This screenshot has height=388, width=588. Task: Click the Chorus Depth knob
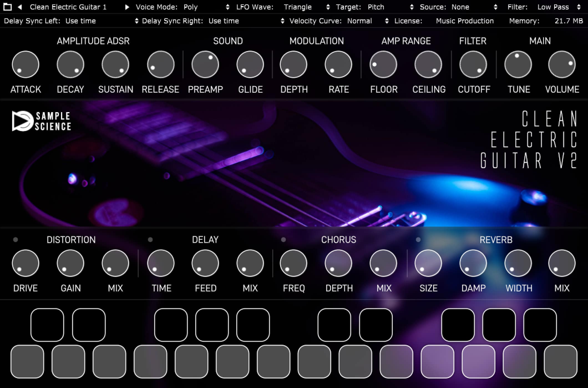click(x=338, y=263)
